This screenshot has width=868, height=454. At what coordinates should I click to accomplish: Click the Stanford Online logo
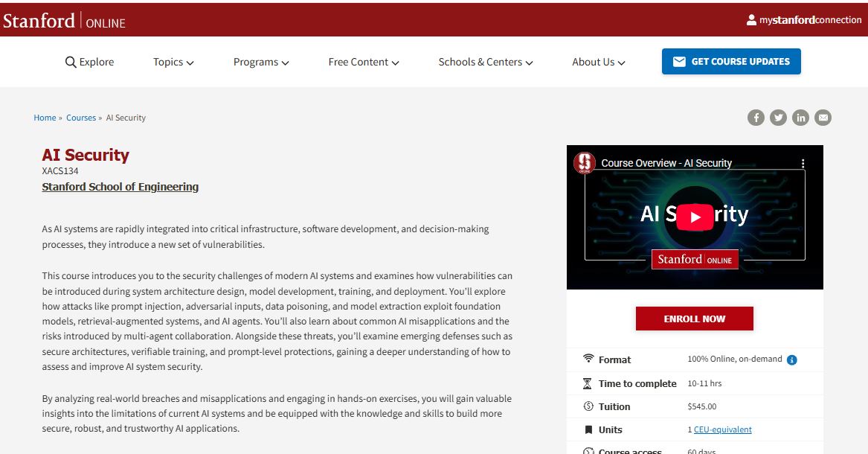pos(65,20)
